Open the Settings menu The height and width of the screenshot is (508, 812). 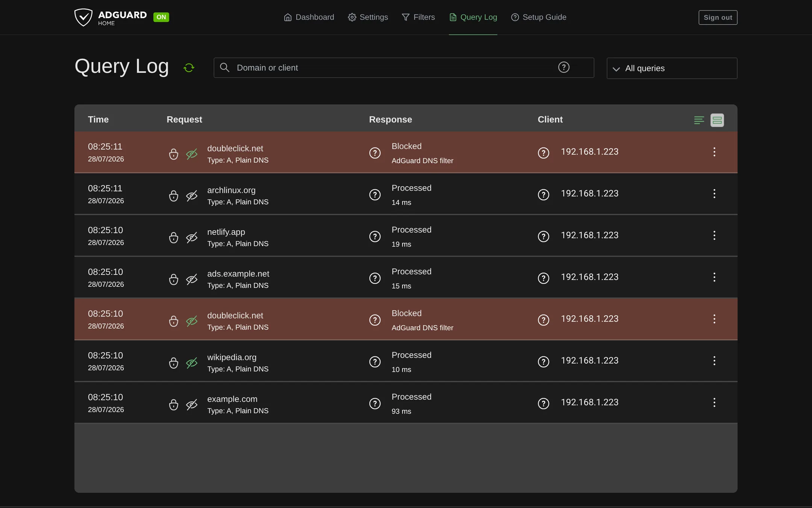(368, 17)
